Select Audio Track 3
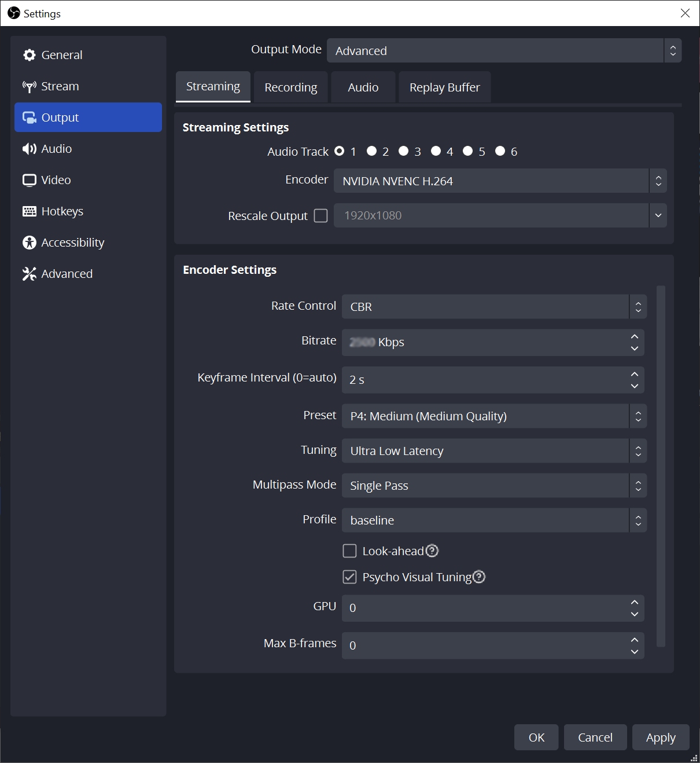This screenshot has height=763, width=700. coord(404,151)
